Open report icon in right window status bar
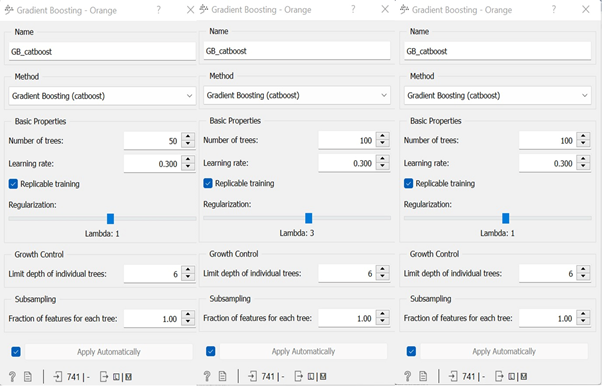602x386 pixels. [x=423, y=376]
